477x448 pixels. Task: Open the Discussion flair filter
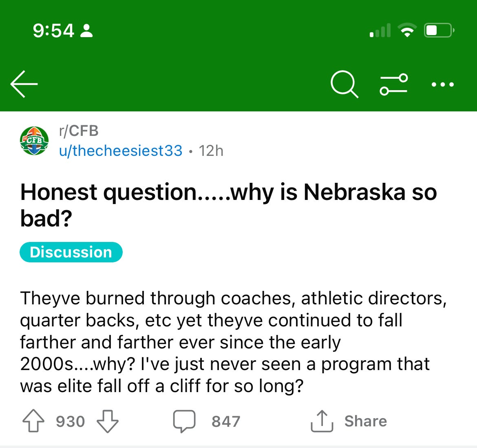click(x=71, y=252)
